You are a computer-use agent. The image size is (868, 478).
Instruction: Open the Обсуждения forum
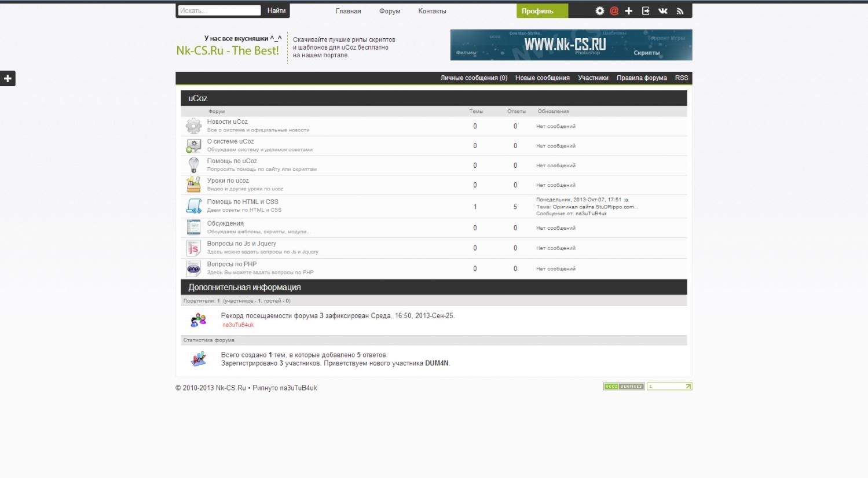[225, 224]
